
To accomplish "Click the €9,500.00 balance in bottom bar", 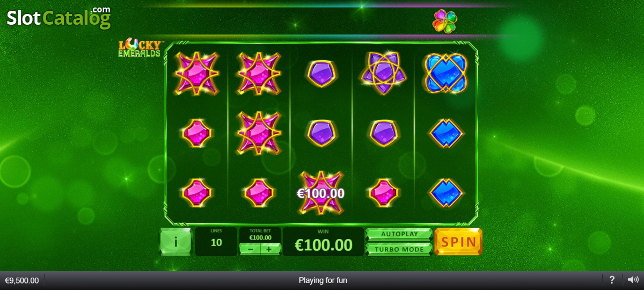I will (x=22, y=280).
